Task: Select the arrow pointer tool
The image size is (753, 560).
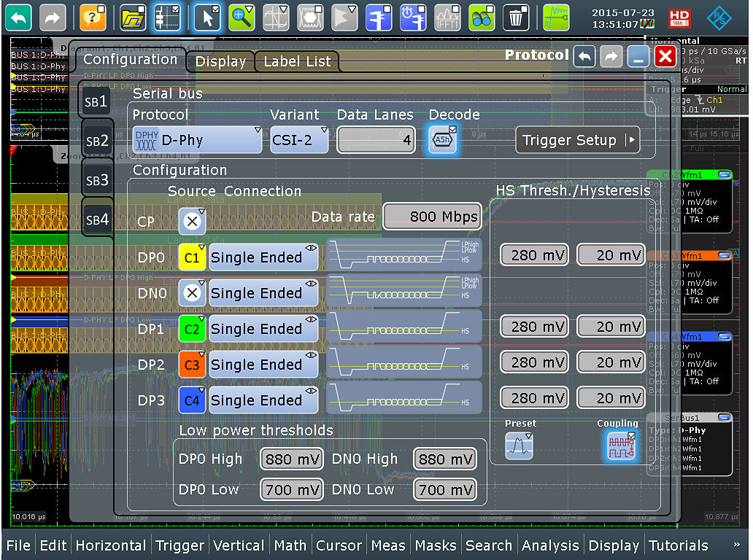Action: pyautogui.click(x=207, y=17)
